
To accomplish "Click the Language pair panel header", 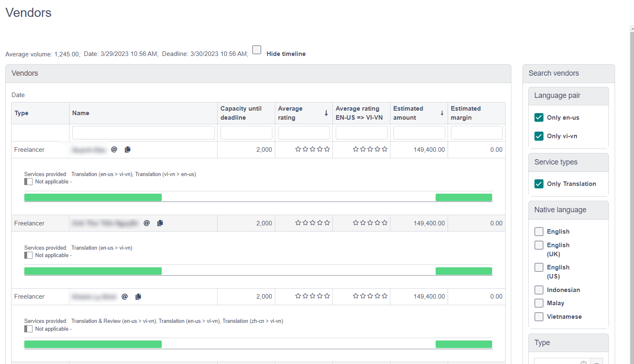I will pos(569,96).
